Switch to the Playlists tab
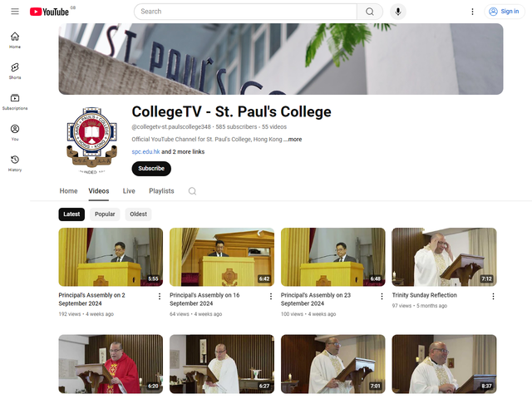This screenshot has width=532, height=399. tap(161, 191)
